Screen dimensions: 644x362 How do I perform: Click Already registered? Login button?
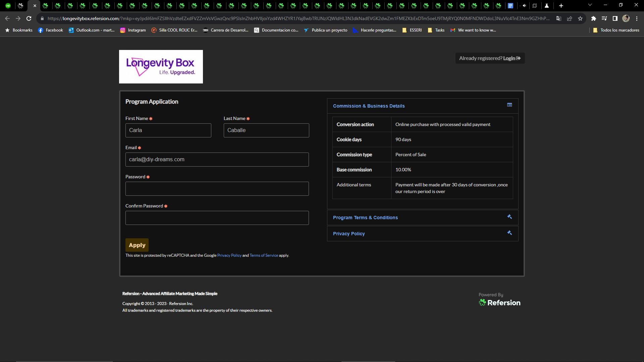click(490, 58)
